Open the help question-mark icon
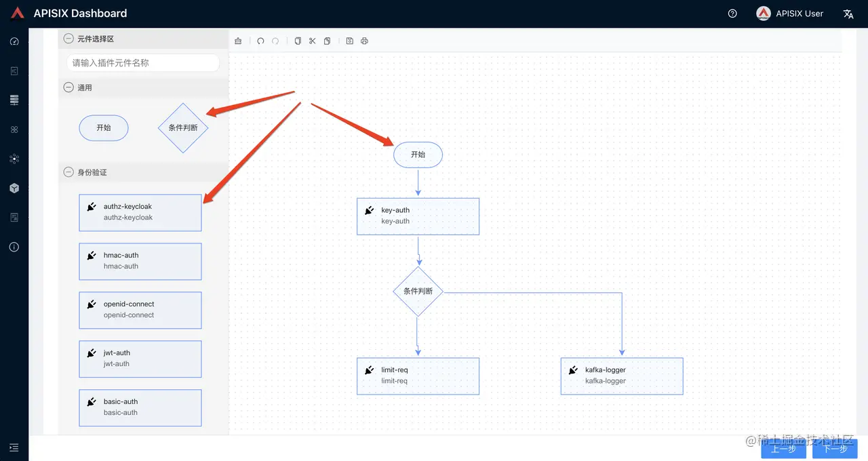This screenshot has height=461, width=868. (x=732, y=14)
